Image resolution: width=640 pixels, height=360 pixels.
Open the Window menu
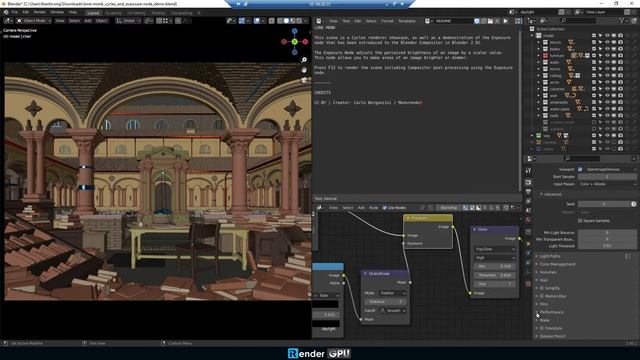tap(57, 12)
